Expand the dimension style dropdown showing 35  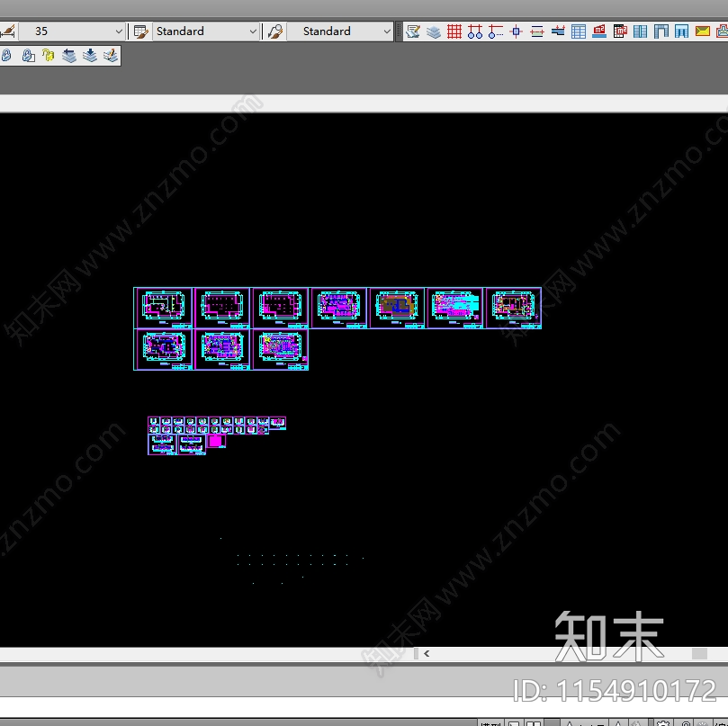point(72,31)
